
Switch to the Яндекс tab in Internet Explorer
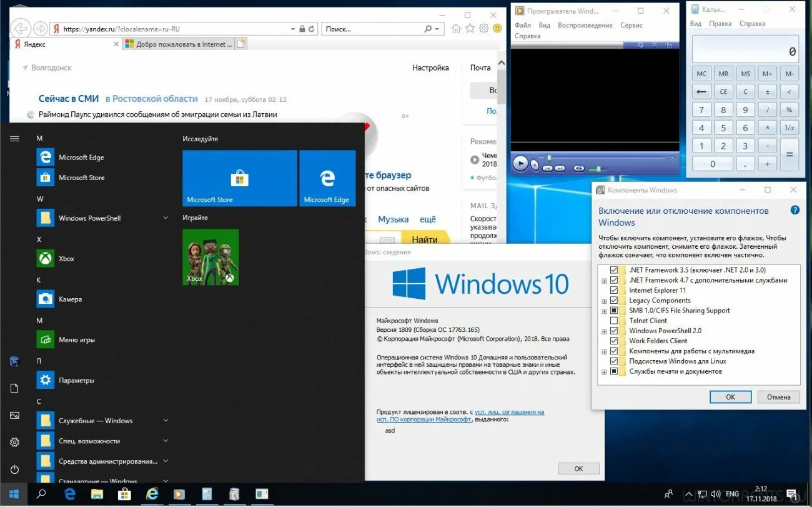[65, 44]
